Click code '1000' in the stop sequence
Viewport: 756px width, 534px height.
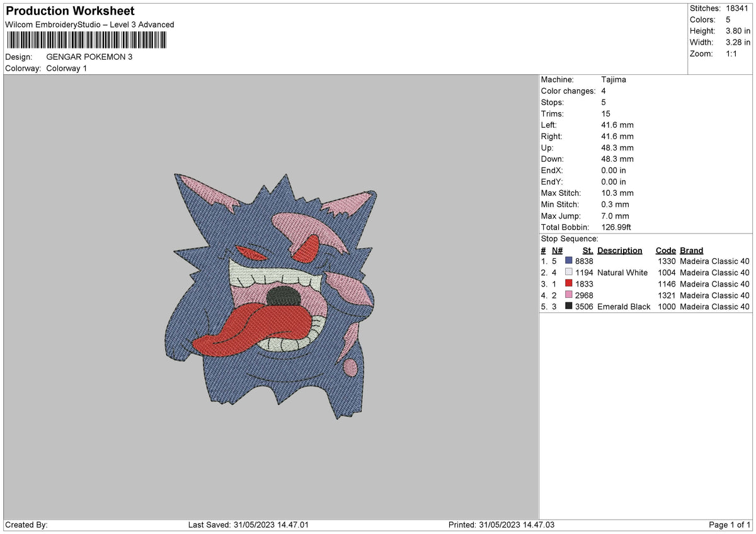667,306
